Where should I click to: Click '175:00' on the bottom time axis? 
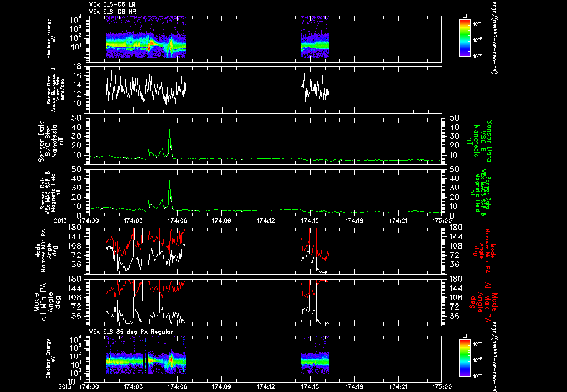coord(442,386)
